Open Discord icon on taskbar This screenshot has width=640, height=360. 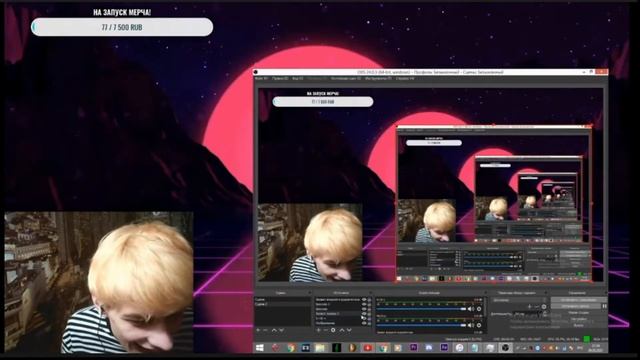[429, 348]
